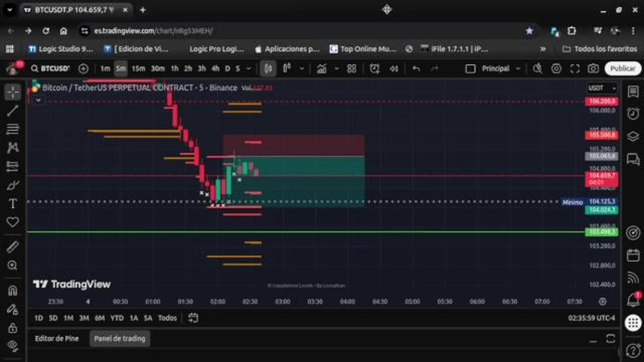Open the apps grid button
The width and height of the screenshot is (644, 362).
tap(633, 323)
